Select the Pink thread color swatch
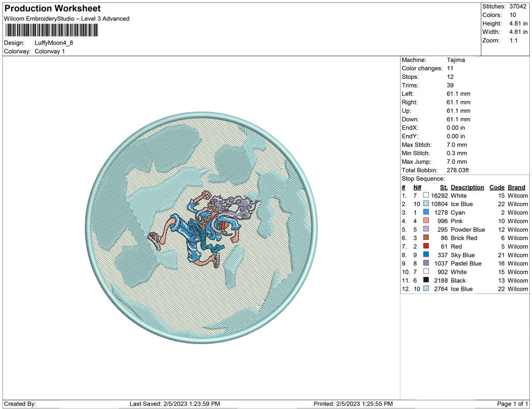 coord(426,221)
